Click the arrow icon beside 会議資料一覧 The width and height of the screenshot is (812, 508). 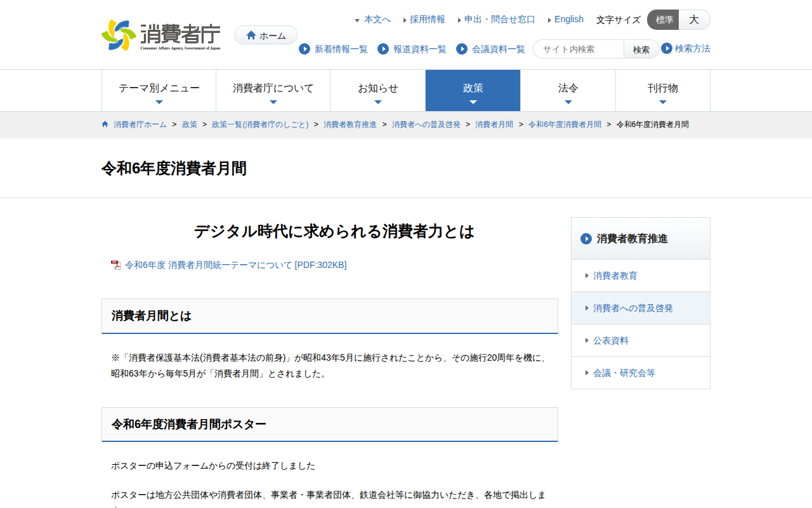coord(462,49)
